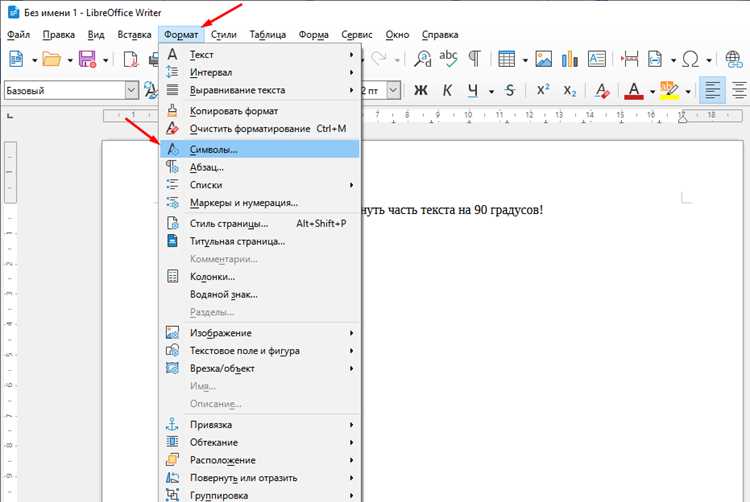Click the New document icon
The image size is (750, 502).
click(17, 59)
